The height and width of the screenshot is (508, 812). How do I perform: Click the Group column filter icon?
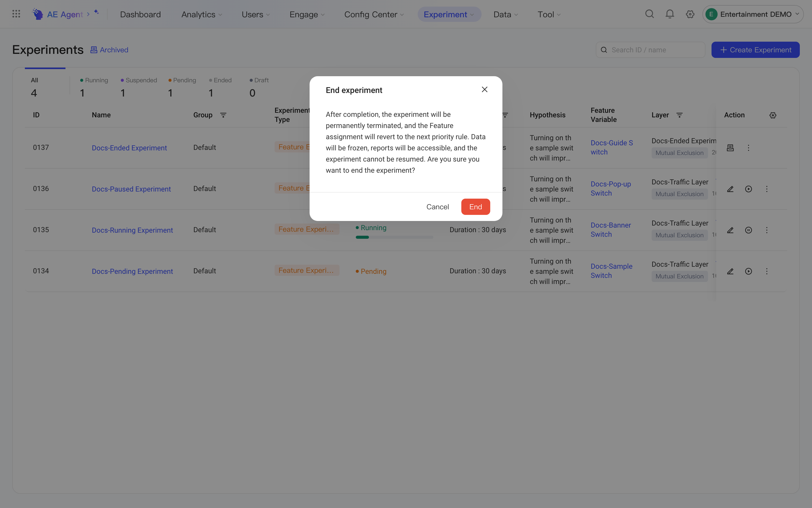[x=223, y=115]
